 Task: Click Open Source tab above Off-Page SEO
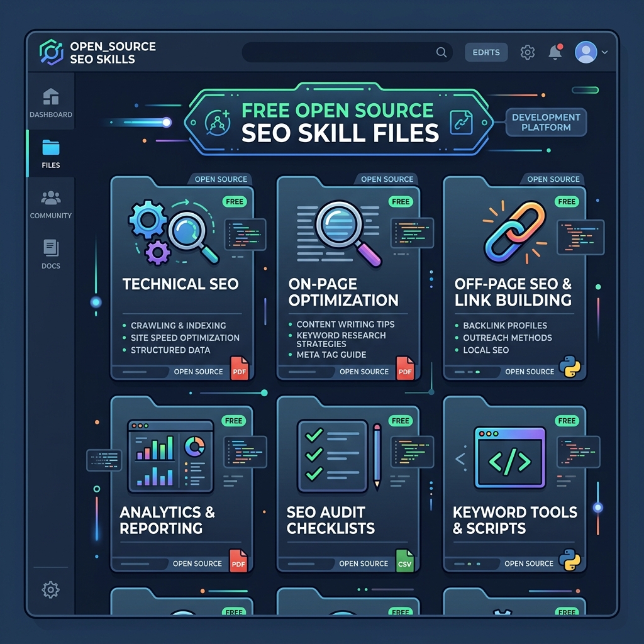[553, 179]
